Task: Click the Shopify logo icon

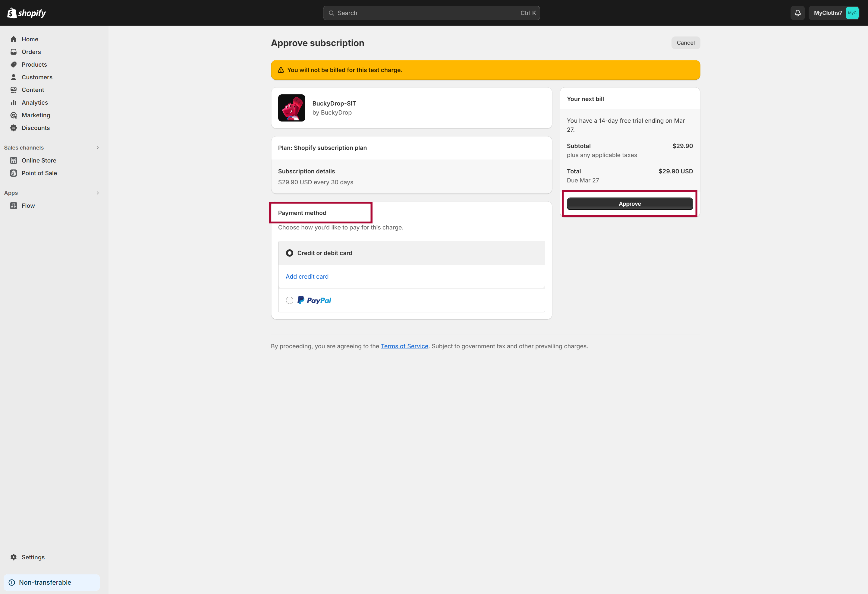Action: coord(13,13)
